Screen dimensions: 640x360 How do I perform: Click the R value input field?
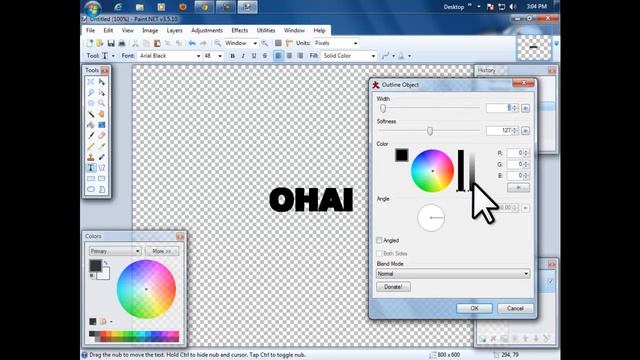point(515,153)
